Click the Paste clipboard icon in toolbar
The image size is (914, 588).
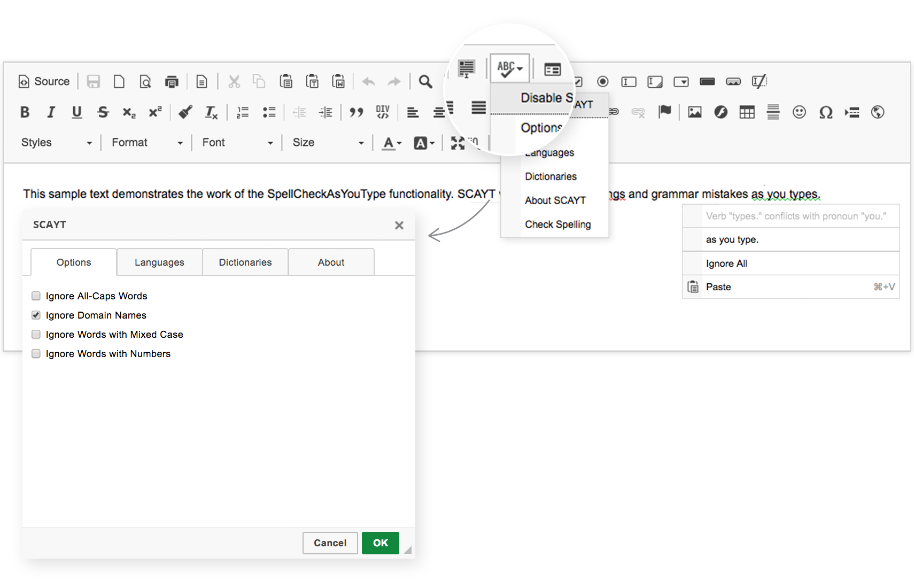click(x=286, y=81)
